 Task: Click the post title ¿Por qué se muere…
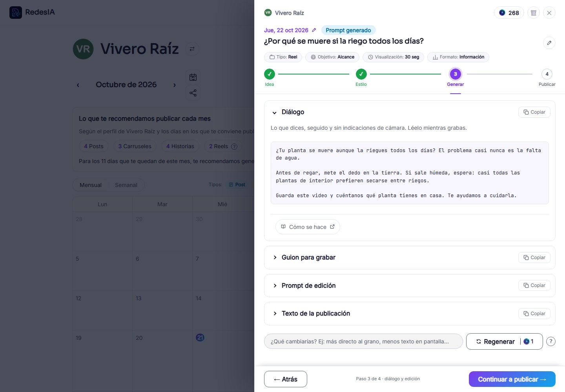pyautogui.click(x=344, y=41)
